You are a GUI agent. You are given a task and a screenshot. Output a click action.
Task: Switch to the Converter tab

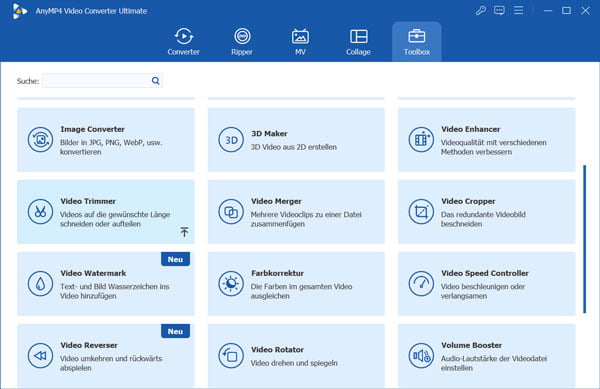[x=184, y=42]
